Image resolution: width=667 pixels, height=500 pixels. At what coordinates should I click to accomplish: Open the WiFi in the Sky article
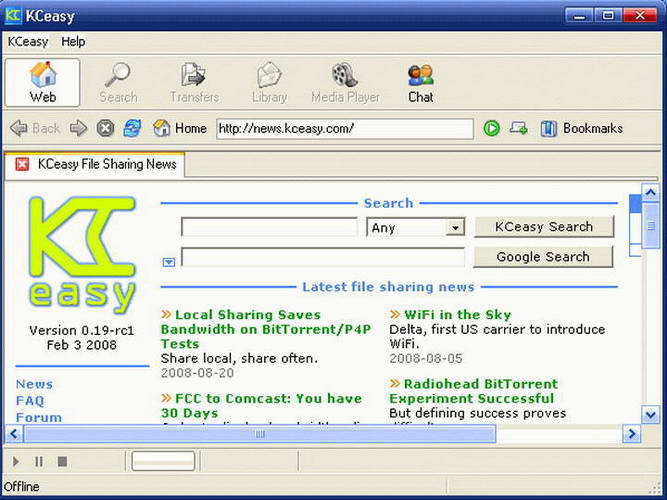tap(457, 315)
